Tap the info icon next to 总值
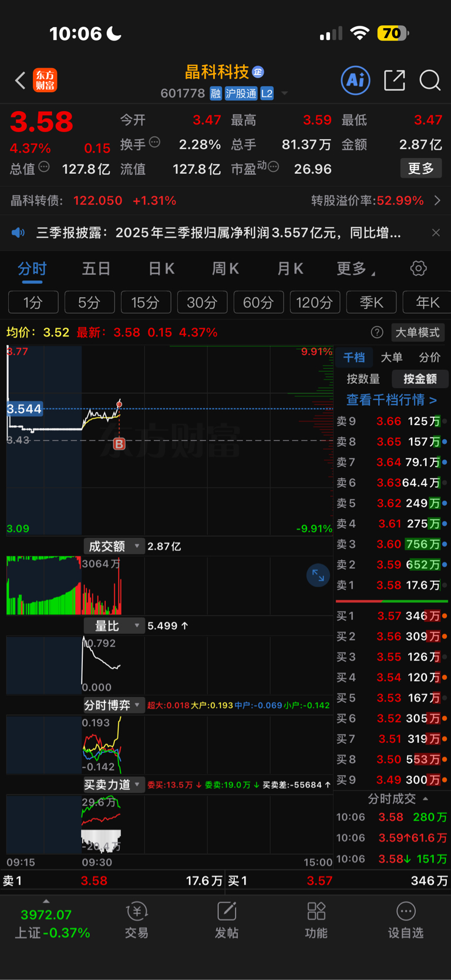Viewport: 451px width, 980px height. click(44, 167)
